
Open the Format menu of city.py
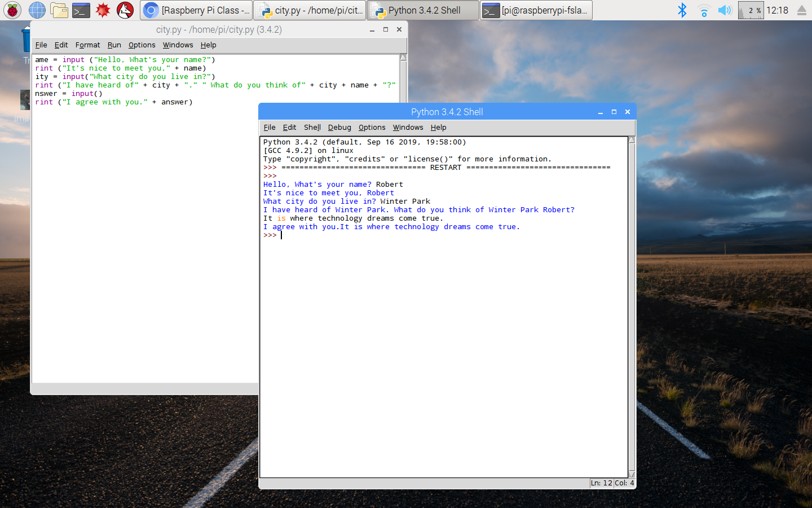[x=87, y=45]
